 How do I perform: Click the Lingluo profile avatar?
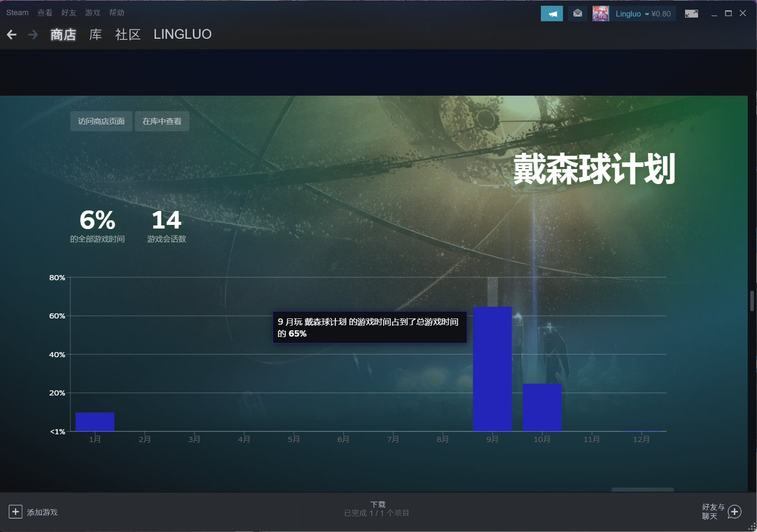(x=600, y=13)
